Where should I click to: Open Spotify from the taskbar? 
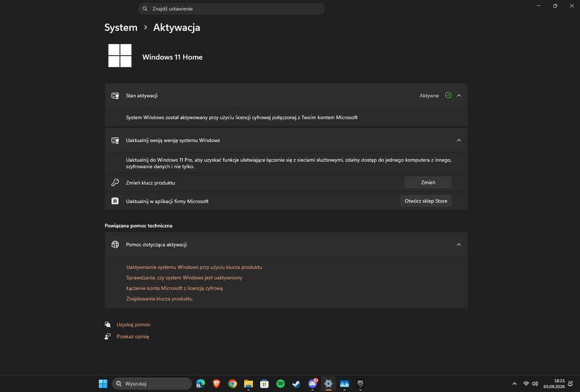(280, 383)
